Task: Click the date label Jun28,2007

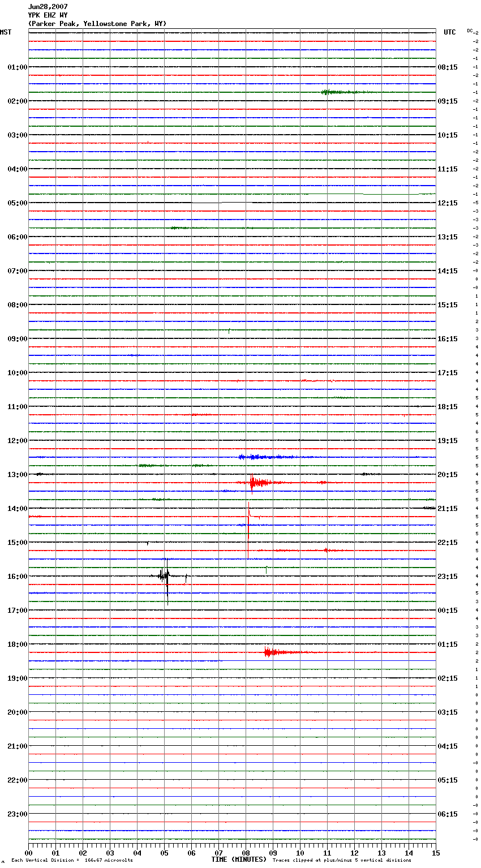Action: pyautogui.click(x=48, y=7)
